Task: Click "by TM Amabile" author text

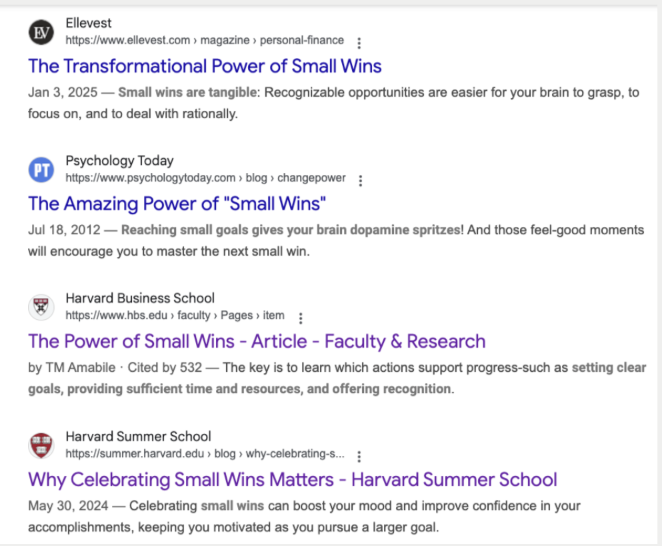Action: pyautogui.click(x=72, y=368)
